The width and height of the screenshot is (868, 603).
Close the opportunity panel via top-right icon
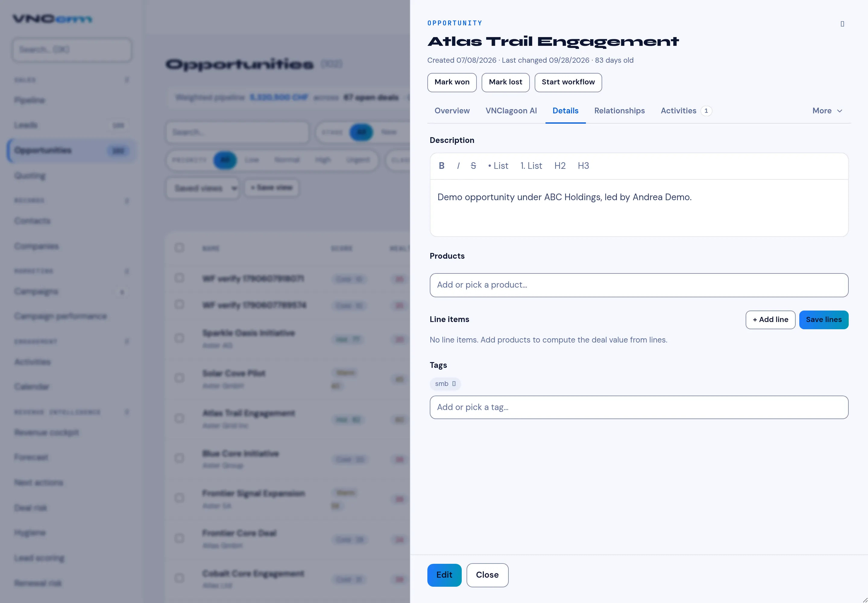point(842,24)
